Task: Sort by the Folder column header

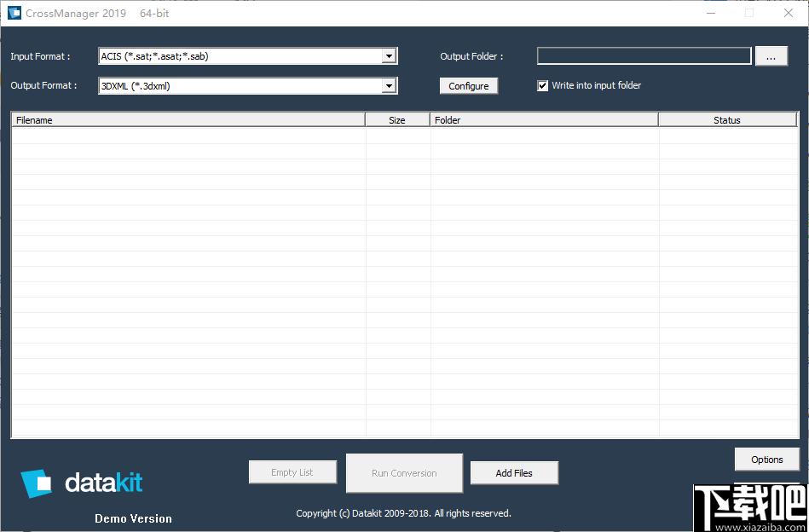Action: pyautogui.click(x=545, y=119)
